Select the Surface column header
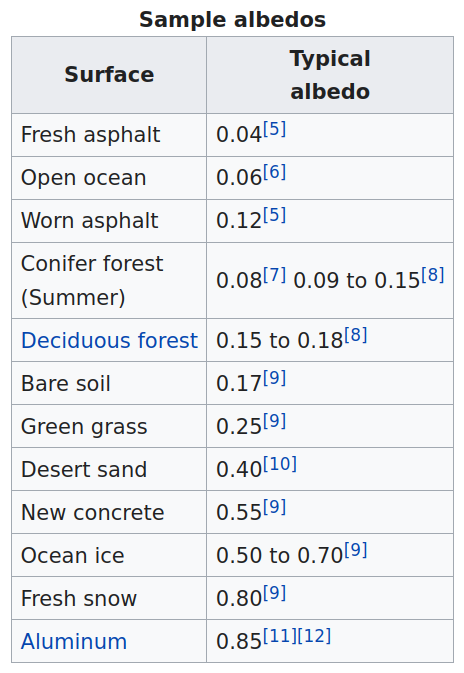Viewport: 464px width, 673px height. point(109,75)
